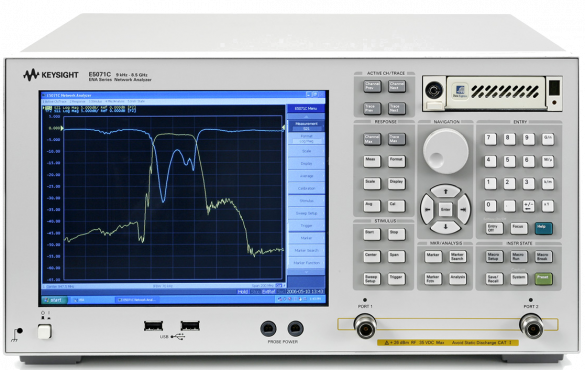Image resolution: width=585 pixels, height=370 pixels.
Task: Toggle the Channel Max hardkey
Action: [372, 139]
